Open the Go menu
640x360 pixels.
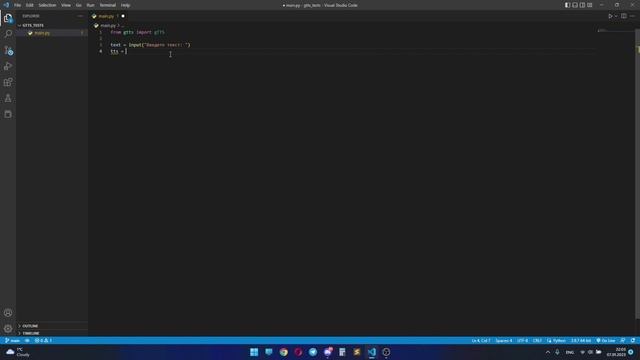pos(78,5)
